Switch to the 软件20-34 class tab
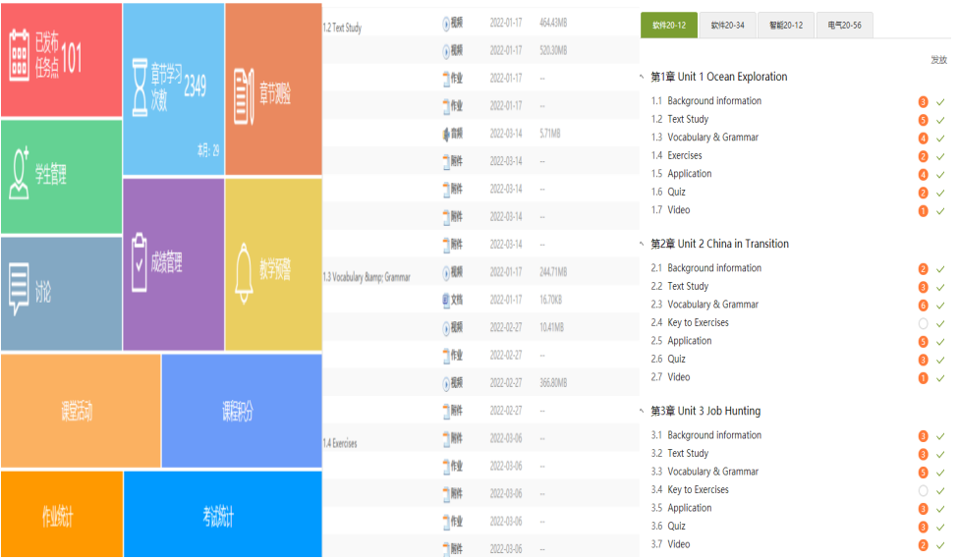Screen dimensions: 959x560 point(727,26)
